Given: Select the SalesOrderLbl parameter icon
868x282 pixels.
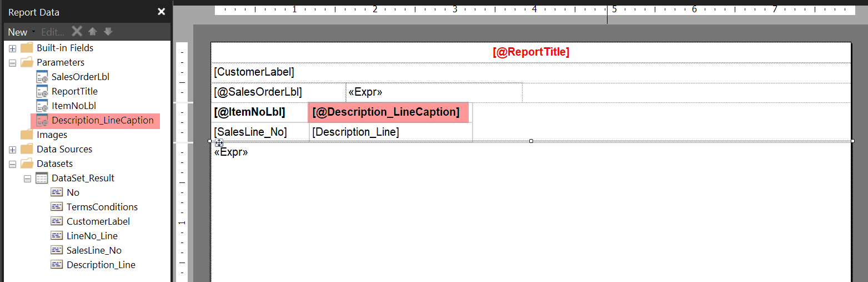Looking at the screenshot, I should click(42, 77).
